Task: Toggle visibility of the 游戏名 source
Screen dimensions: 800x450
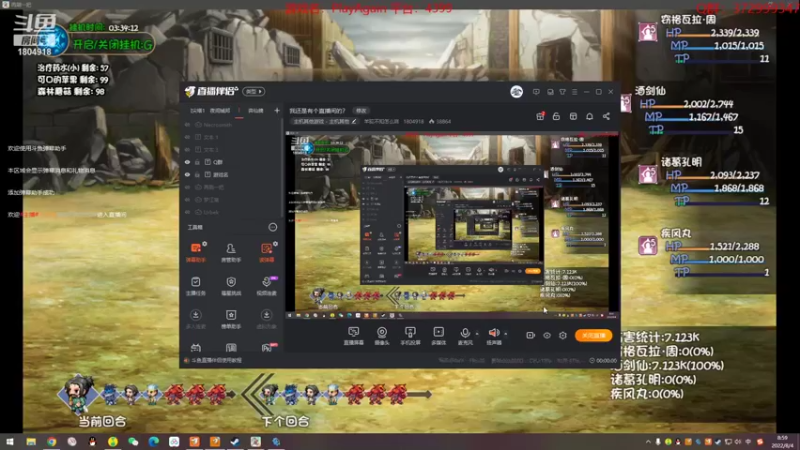Action: 187,174
